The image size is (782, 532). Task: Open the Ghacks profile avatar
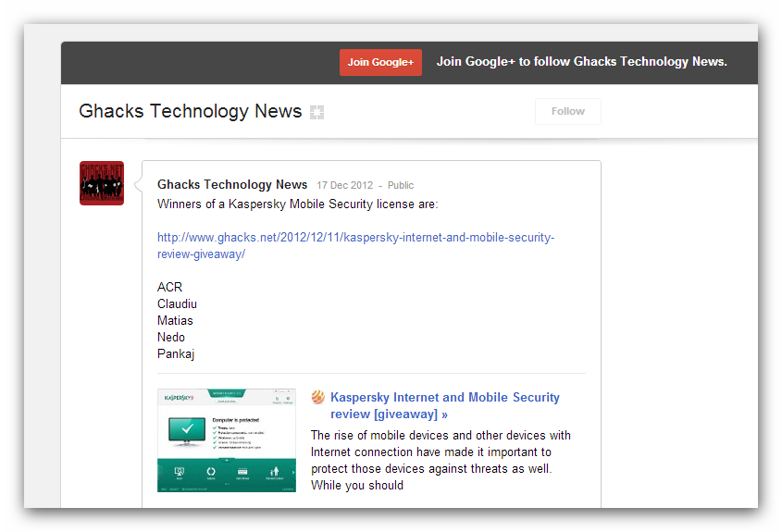102,183
